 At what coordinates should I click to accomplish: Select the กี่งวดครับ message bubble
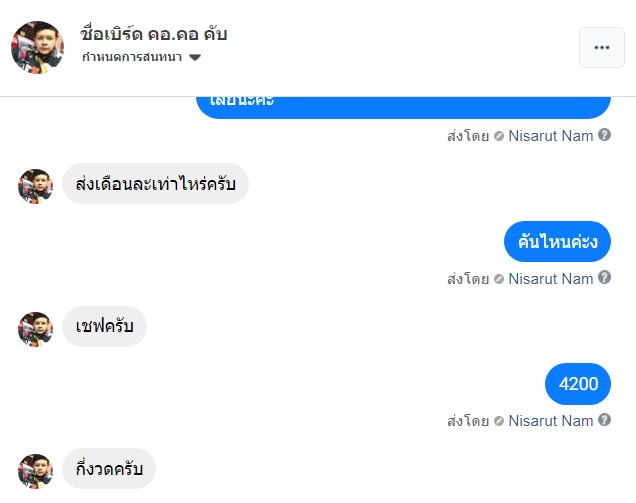109,469
